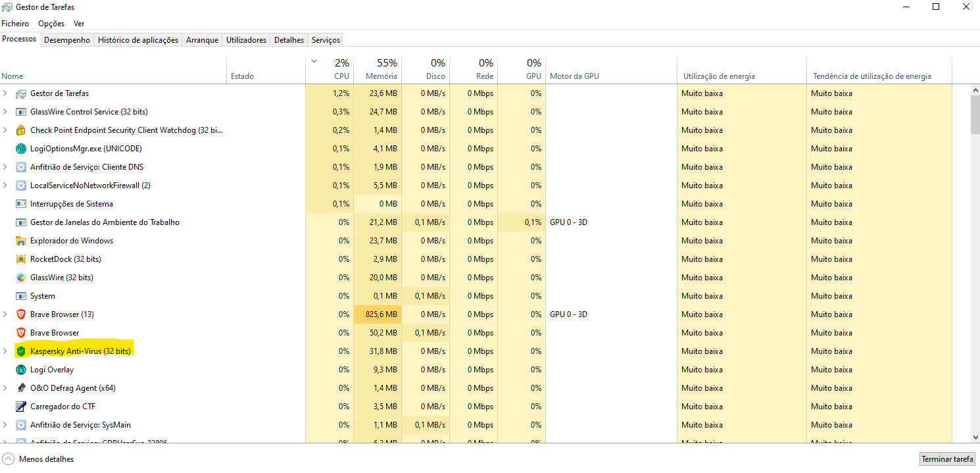Click the Terminar tarefa button
Viewport: 980px width, 473px height.
[x=947, y=459]
